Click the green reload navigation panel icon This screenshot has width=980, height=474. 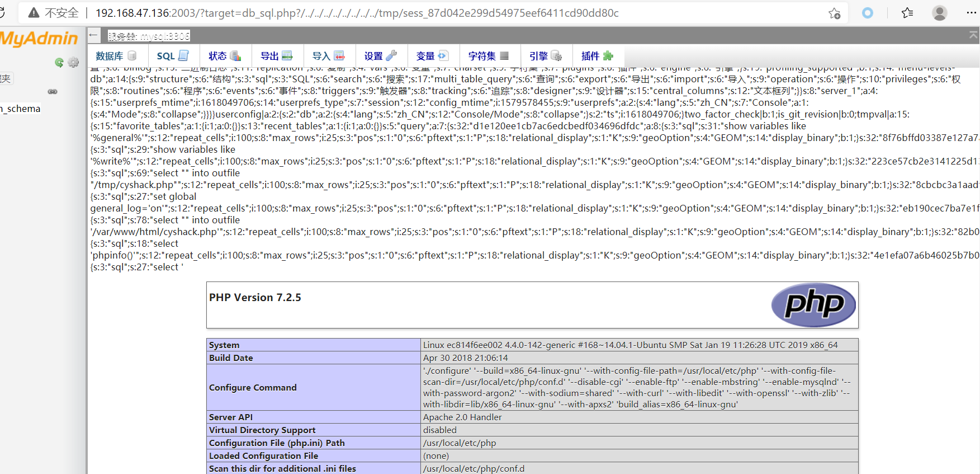[59, 62]
